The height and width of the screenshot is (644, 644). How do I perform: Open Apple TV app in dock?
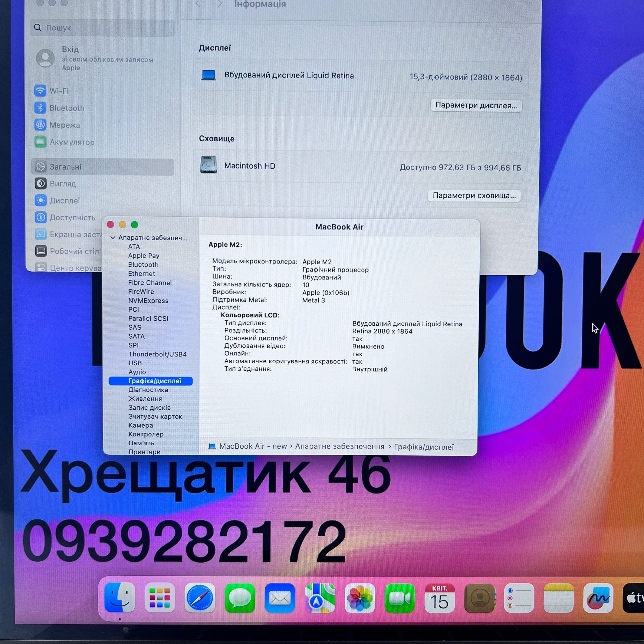coord(633,598)
